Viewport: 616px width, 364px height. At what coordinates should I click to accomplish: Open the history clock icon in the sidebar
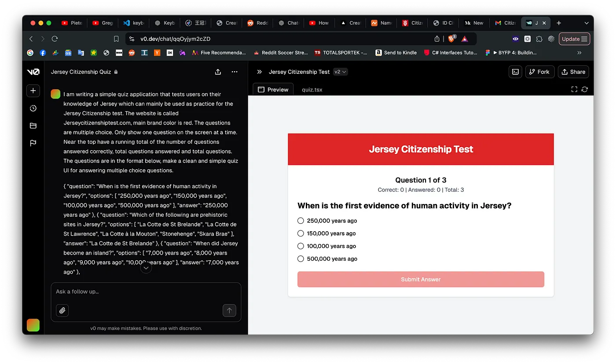(x=33, y=108)
